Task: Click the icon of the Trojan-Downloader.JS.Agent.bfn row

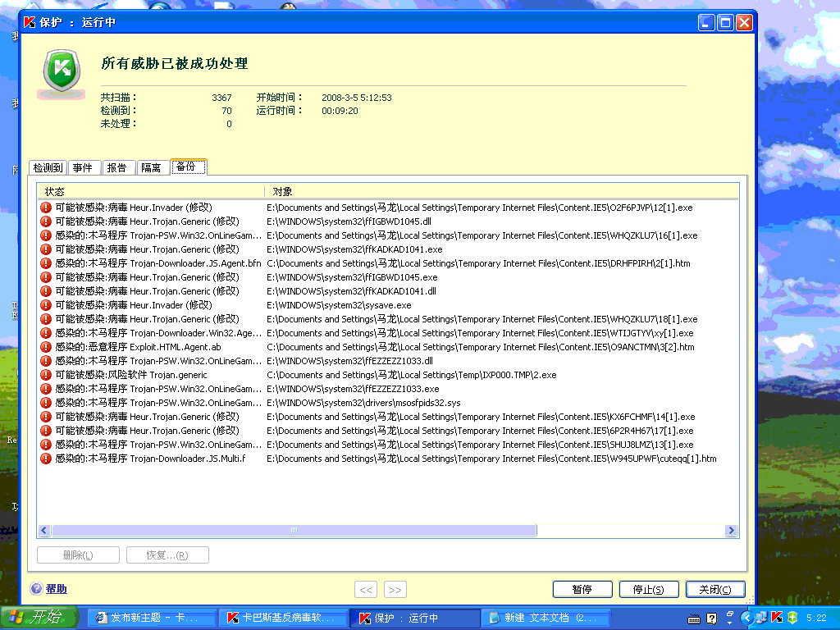Action: point(46,263)
